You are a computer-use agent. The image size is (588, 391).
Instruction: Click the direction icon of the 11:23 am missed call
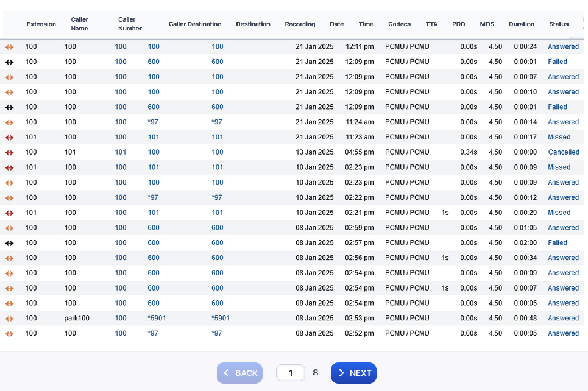[x=9, y=138]
